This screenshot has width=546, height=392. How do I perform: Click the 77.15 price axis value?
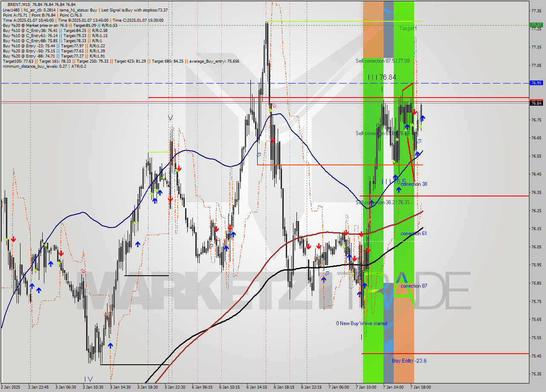click(x=536, y=47)
